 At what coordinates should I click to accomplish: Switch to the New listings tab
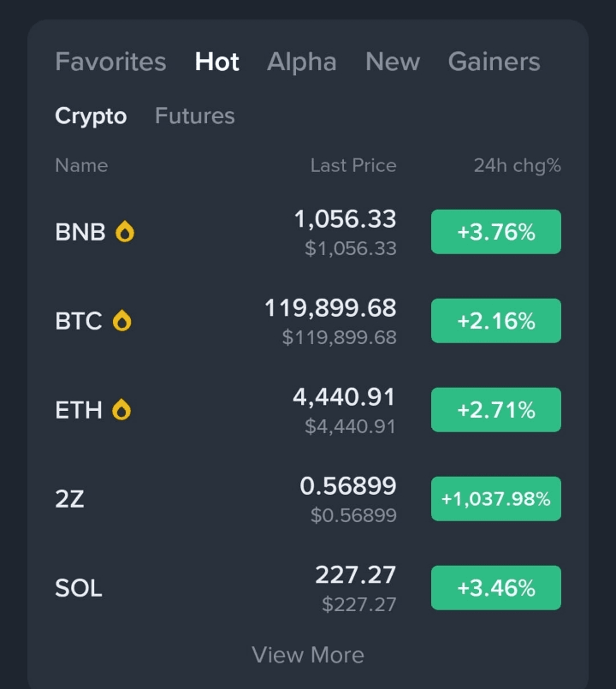(392, 62)
